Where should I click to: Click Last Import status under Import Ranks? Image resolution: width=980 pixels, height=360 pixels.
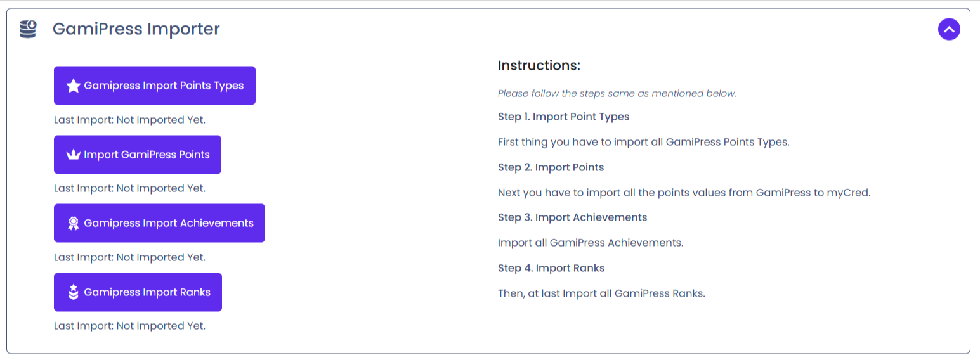tap(129, 326)
